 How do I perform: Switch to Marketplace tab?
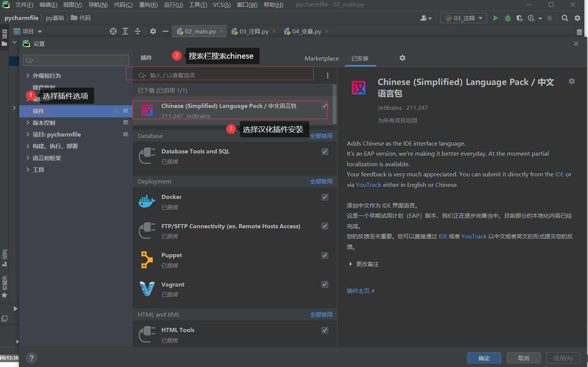pos(322,58)
